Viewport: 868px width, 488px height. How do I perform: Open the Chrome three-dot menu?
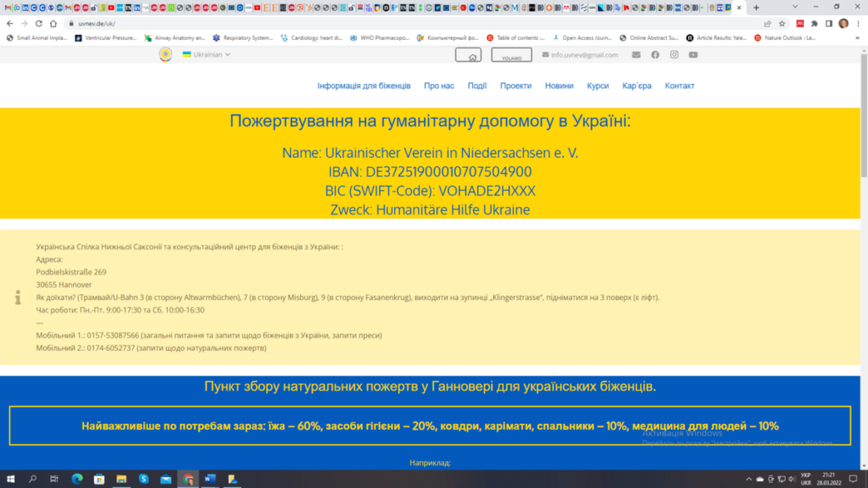coord(858,24)
